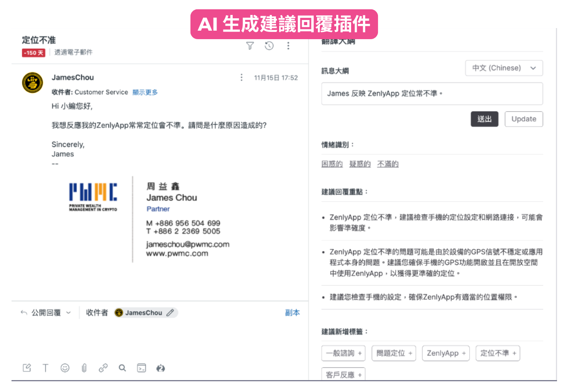This screenshot has width=571, height=392.
Task: Click the pencil icon beside recipient JamesChou
Action: click(x=170, y=313)
